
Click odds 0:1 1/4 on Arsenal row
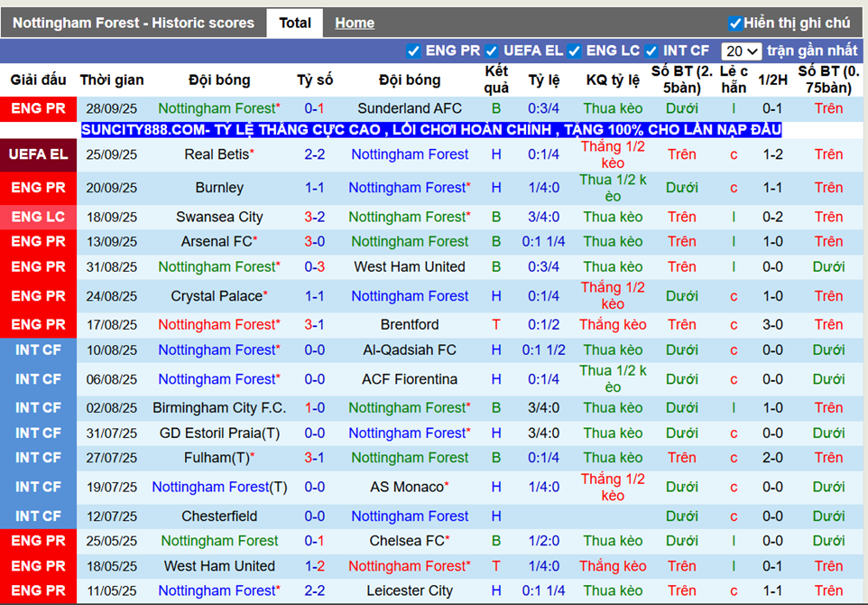(543, 242)
